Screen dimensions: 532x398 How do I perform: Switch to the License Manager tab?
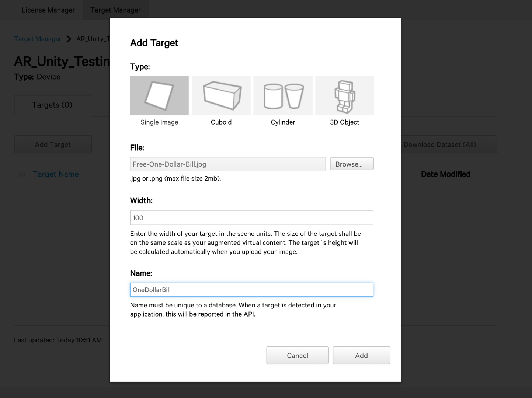48,10
